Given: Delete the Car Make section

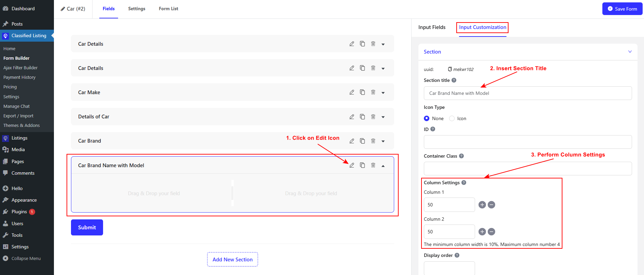Looking at the screenshot, I should pyautogui.click(x=373, y=92).
